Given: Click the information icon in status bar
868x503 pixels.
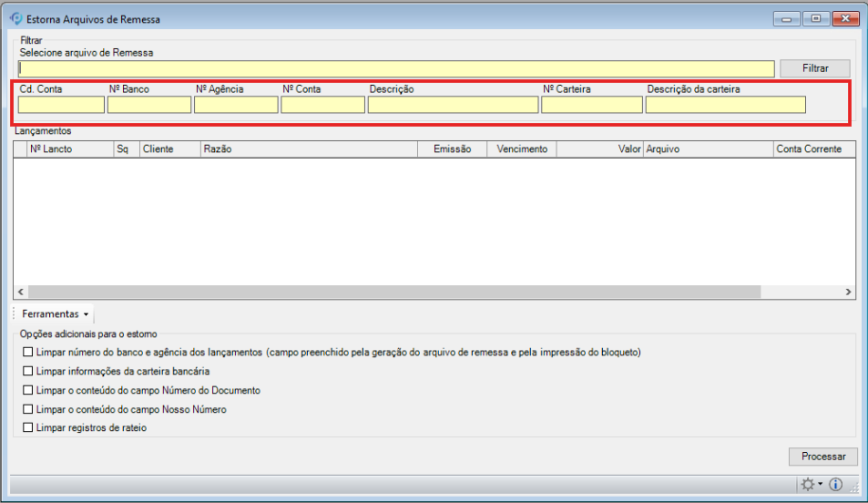Looking at the screenshot, I should point(835,485).
